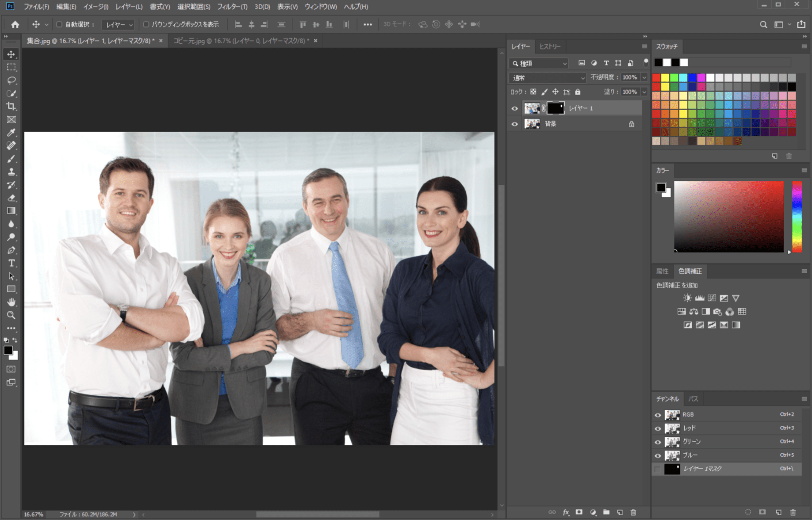
Task: Select the Lasso tool
Action: click(11, 80)
